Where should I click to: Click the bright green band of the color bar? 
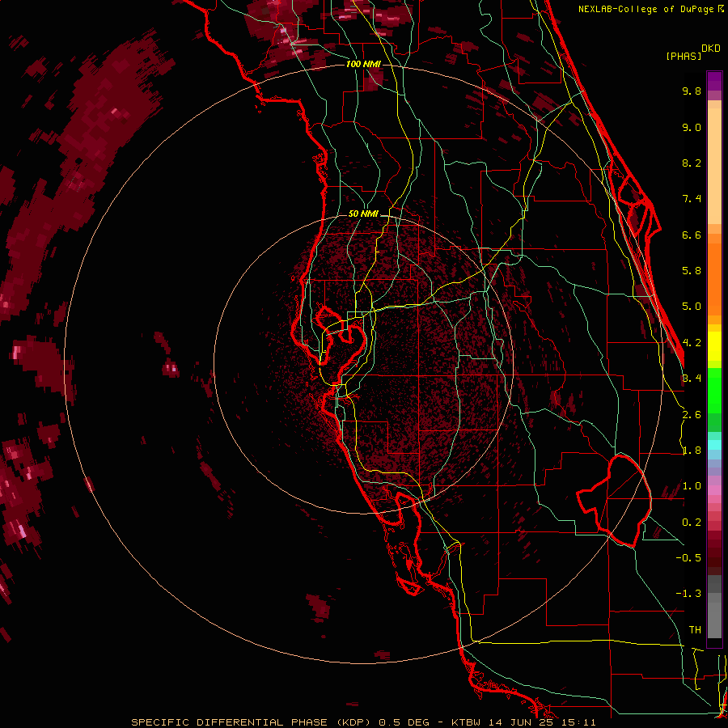pyautogui.click(x=714, y=390)
